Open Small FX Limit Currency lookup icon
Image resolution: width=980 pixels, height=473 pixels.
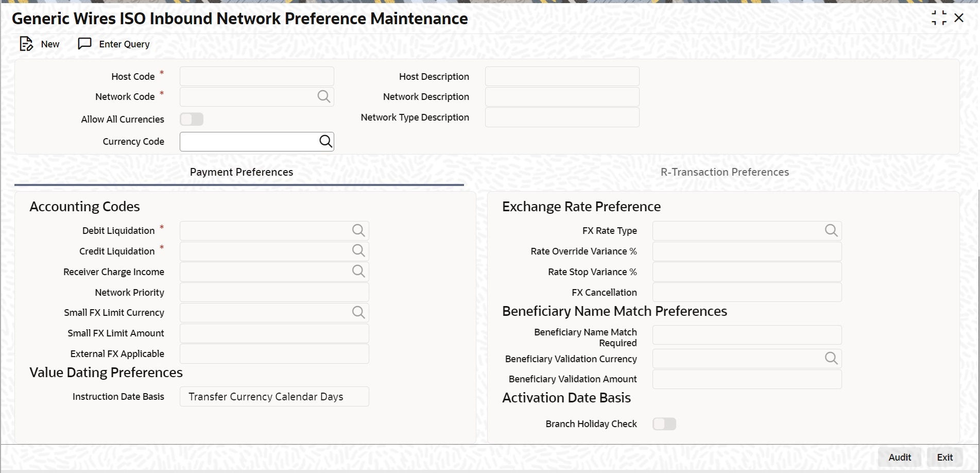tap(358, 312)
